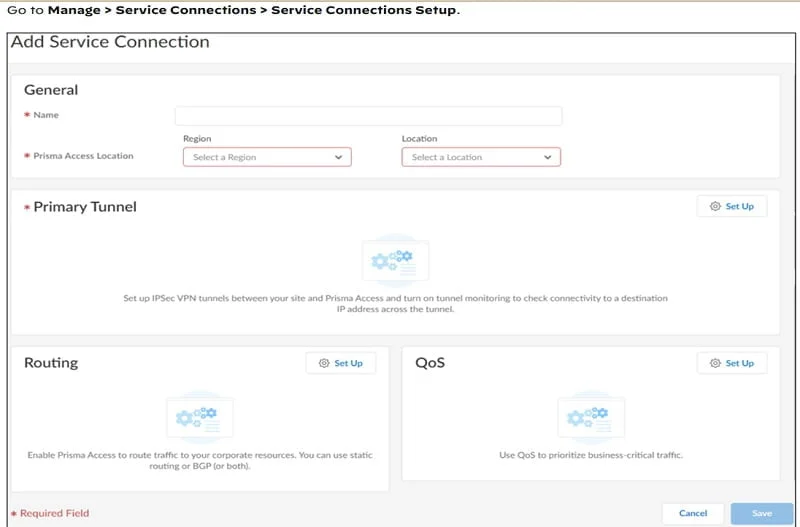Click Set Up in the QoS panel
This screenshot has width=800, height=527.
pyautogui.click(x=732, y=363)
